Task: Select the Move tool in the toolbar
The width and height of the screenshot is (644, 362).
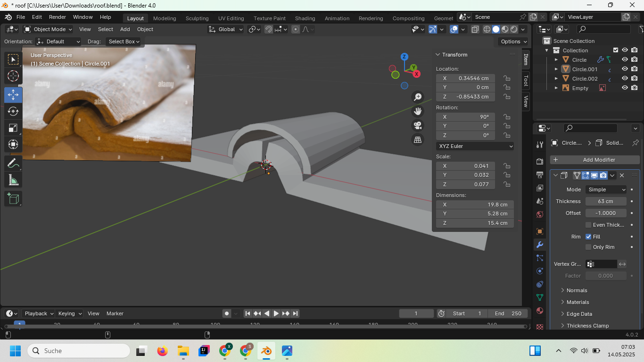Action: pos(13,95)
